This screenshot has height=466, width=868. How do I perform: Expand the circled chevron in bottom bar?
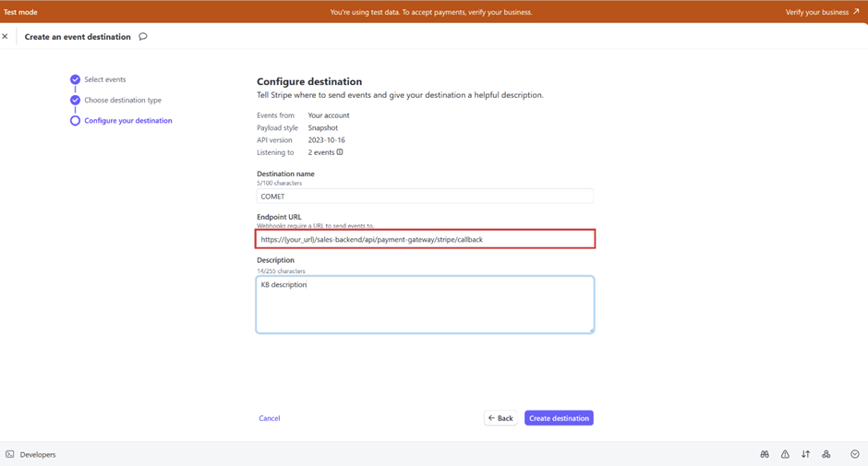855,454
